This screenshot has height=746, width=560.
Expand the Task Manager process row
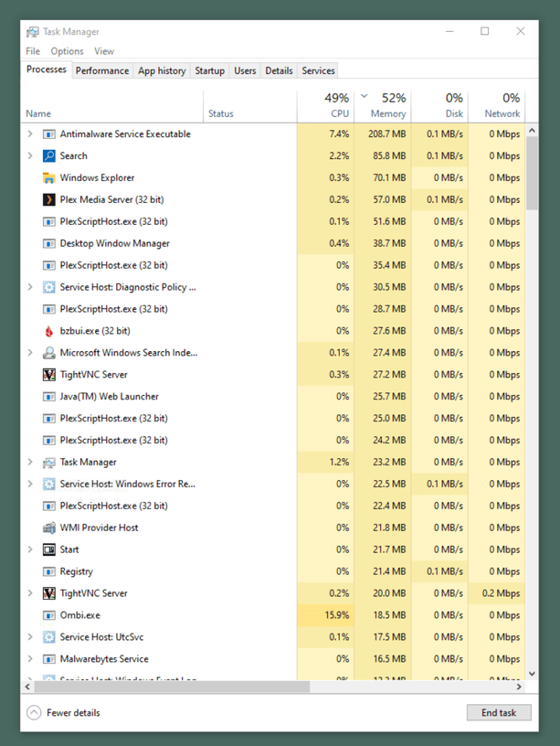click(30, 463)
